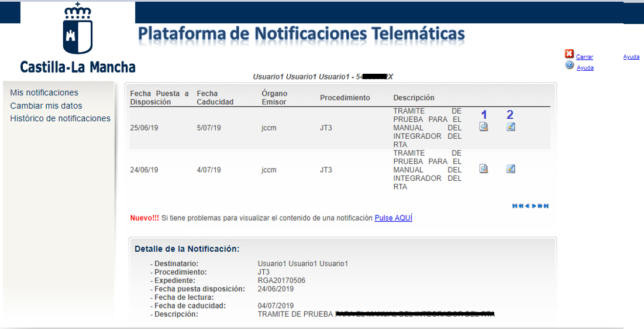Click the Plataforma de Notificaciones Telemáticas title
Screen dimensions: 644x329
pyautogui.click(x=301, y=34)
